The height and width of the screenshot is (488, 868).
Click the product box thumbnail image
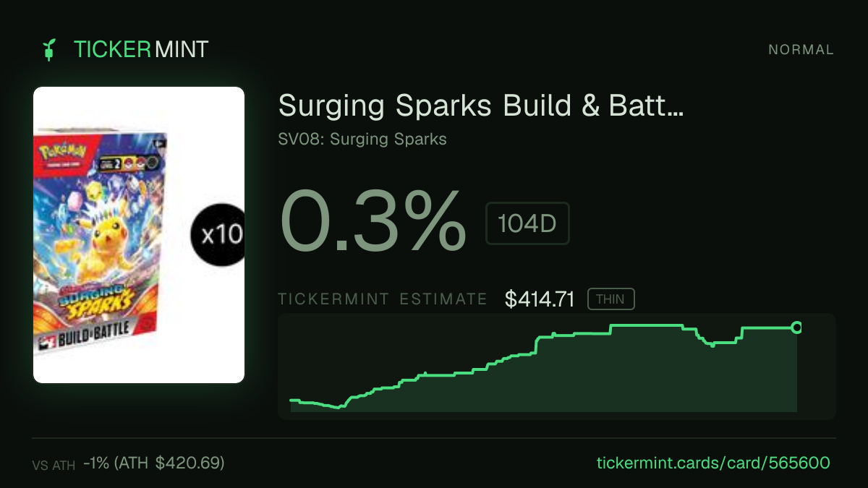coord(139,235)
